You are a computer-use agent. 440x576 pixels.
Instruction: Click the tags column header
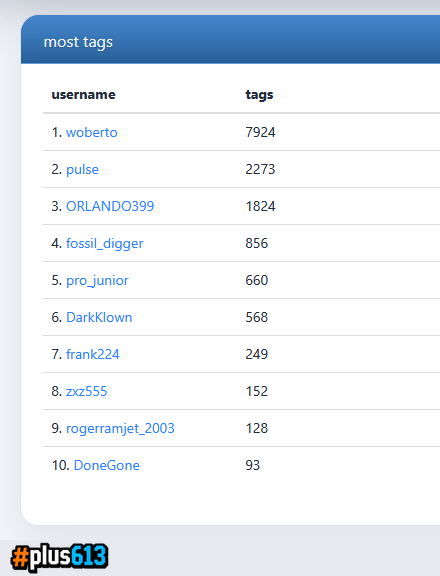pos(259,95)
